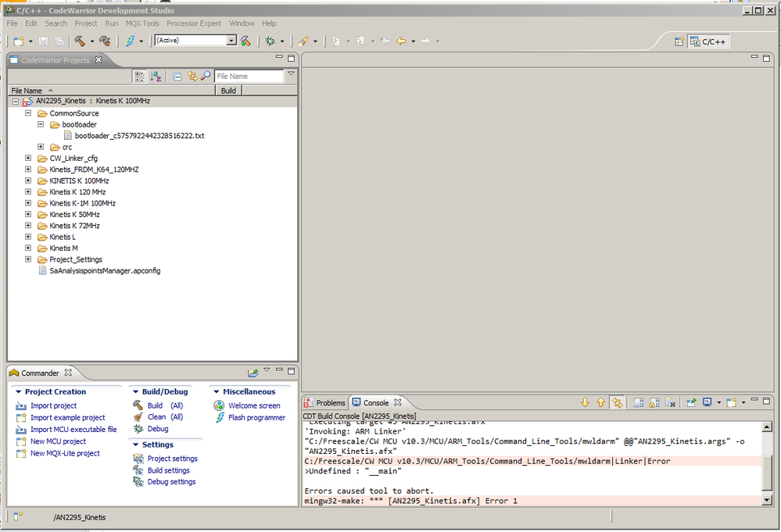Expand the crc folder
This screenshot has height=532, width=781.
pos(41,147)
